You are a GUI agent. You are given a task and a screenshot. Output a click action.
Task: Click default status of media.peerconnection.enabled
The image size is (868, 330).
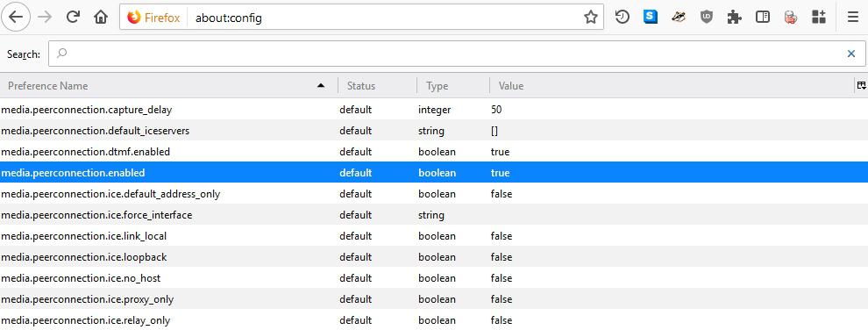coord(355,173)
